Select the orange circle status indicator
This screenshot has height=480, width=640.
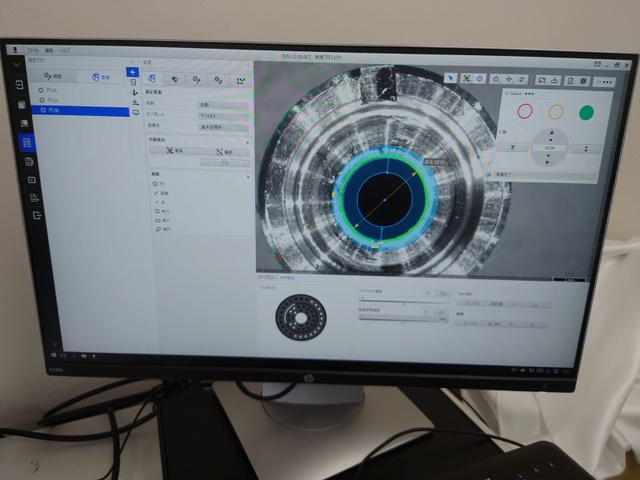pyautogui.click(x=556, y=112)
